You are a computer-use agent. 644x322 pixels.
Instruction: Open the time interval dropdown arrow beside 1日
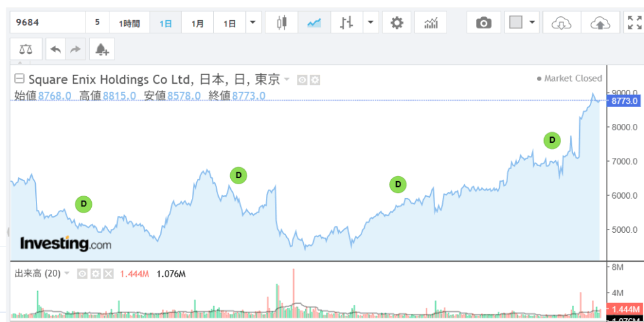coord(253,23)
